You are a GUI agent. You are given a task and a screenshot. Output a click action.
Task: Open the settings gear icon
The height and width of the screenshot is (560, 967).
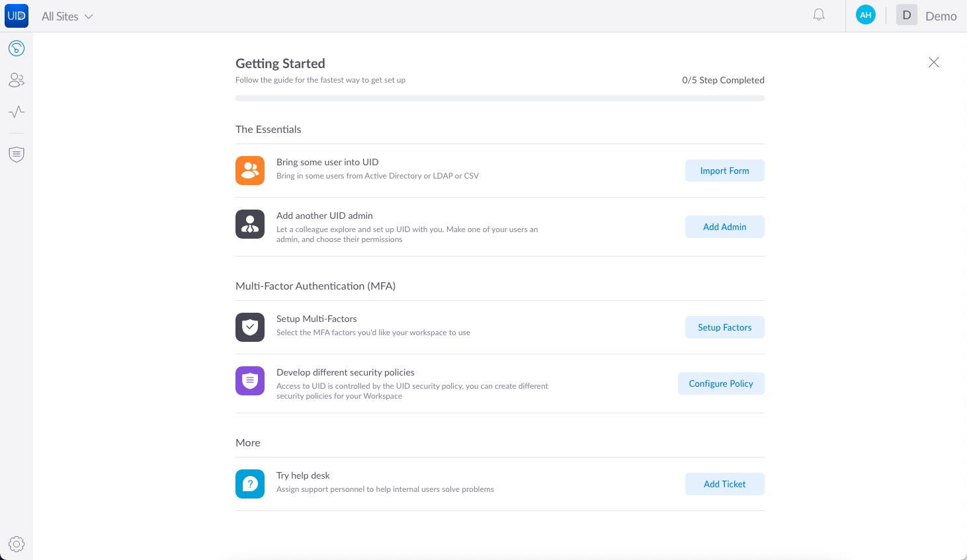click(x=17, y=544)
